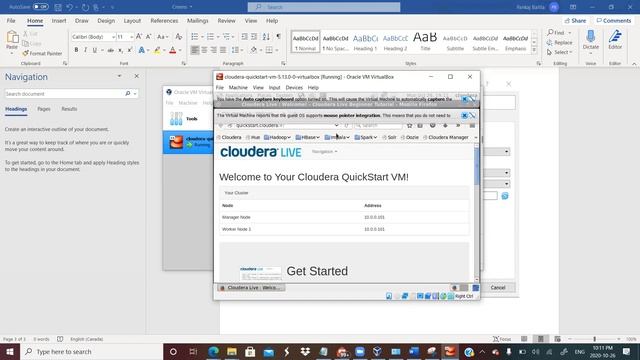Click the Shading paint bucket icon
Image resolution: width=640 pixels, height=360 pixels.
pyautogui.click(x=253, y=50)
